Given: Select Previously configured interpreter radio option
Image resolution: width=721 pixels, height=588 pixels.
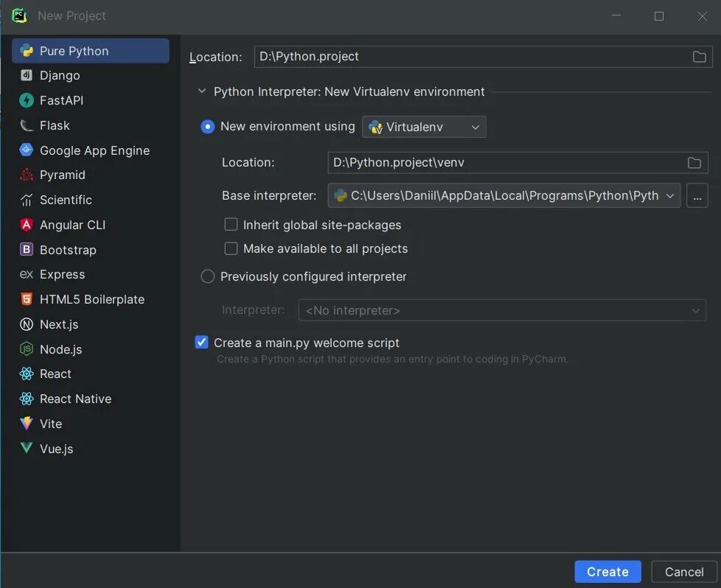Looking at the screenshot, I should [208, 276].
